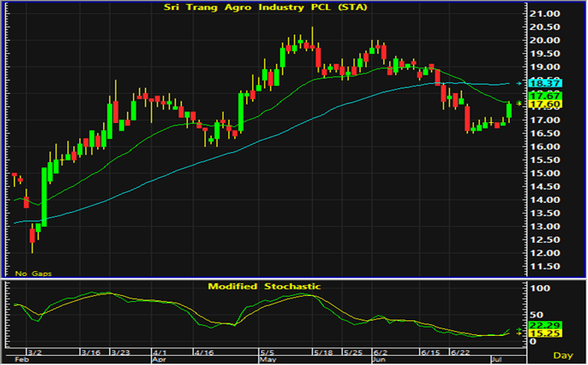Image resolution: width=588 pixels, height=365 pixels.
Task: Click the 13.50 price axis label
Action: [544, 213]
